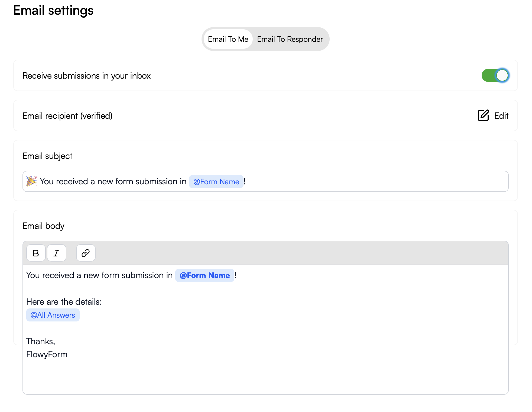
Task: Select the @All Answers token
Action: (x=53, y=315)
